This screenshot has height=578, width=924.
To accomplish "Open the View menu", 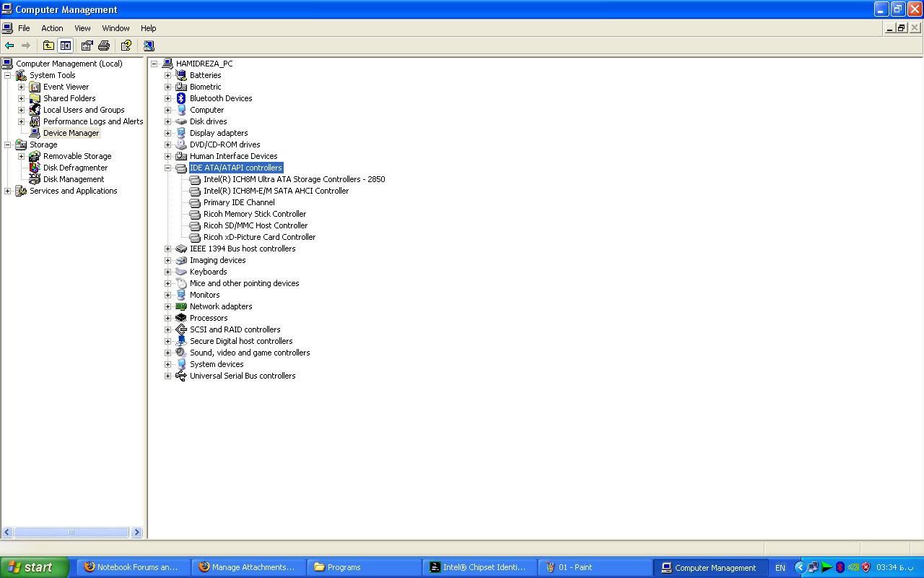I will click(x=82, y=28).
